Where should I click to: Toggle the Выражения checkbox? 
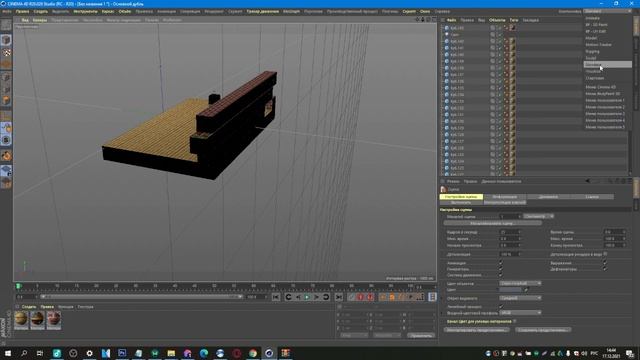605,263
